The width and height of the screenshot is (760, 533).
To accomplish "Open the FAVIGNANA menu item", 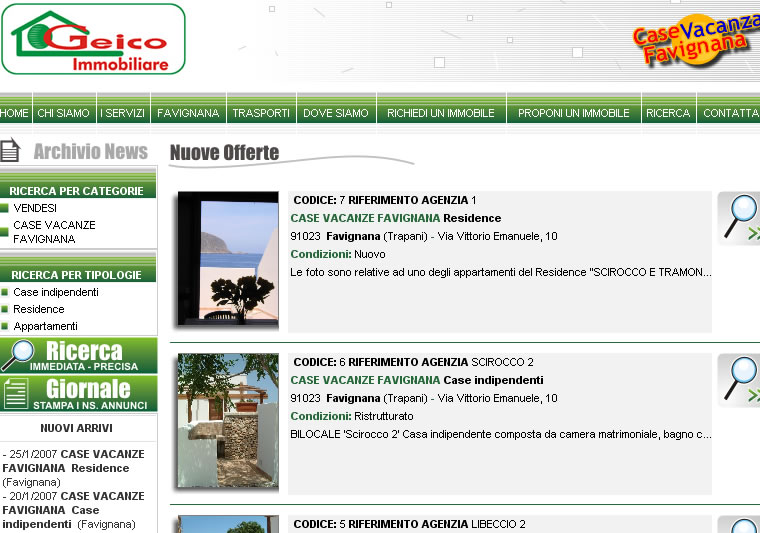I will click(x=188, y=113).
